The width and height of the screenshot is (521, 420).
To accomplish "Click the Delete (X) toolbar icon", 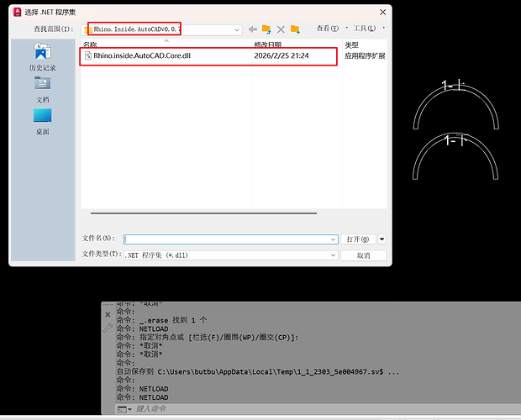I will click(281, 29).
